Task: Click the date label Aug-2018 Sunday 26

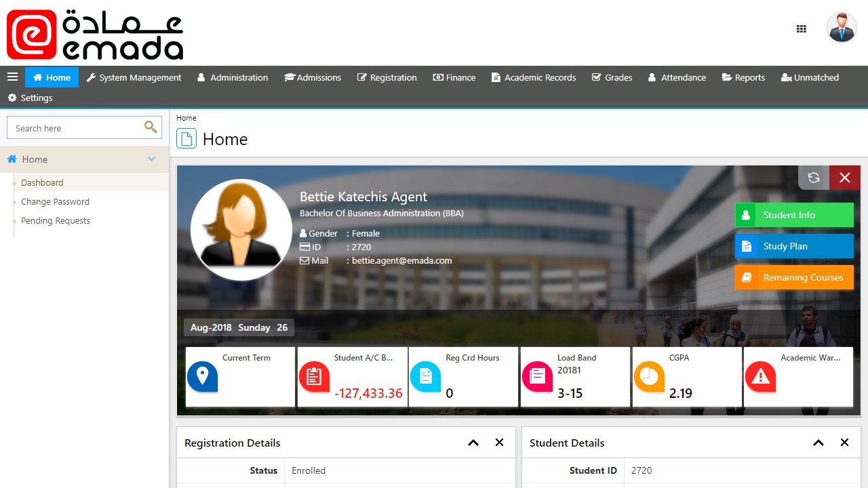Action: pos(239,327)
